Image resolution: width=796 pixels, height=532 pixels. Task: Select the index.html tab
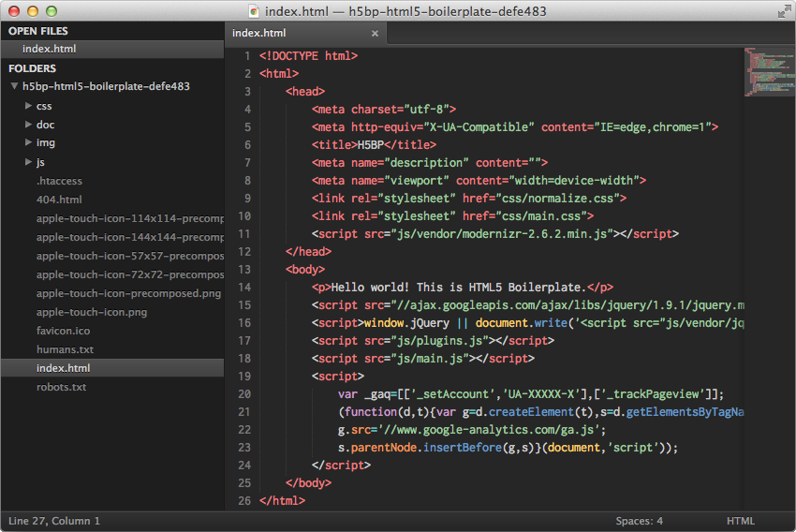[304, 33]
